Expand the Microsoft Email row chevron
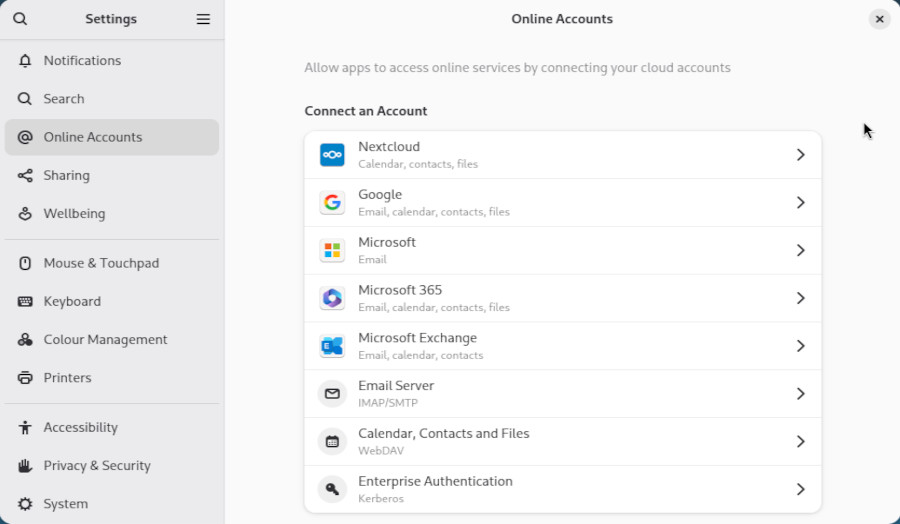This screenshot has width=900, height=524. pos(801,250)
